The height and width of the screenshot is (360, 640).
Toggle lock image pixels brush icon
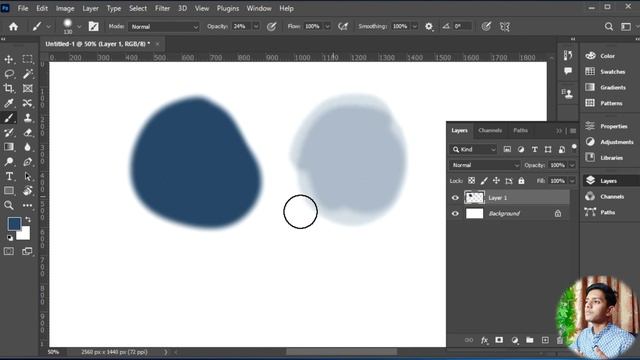pos(484,181)
